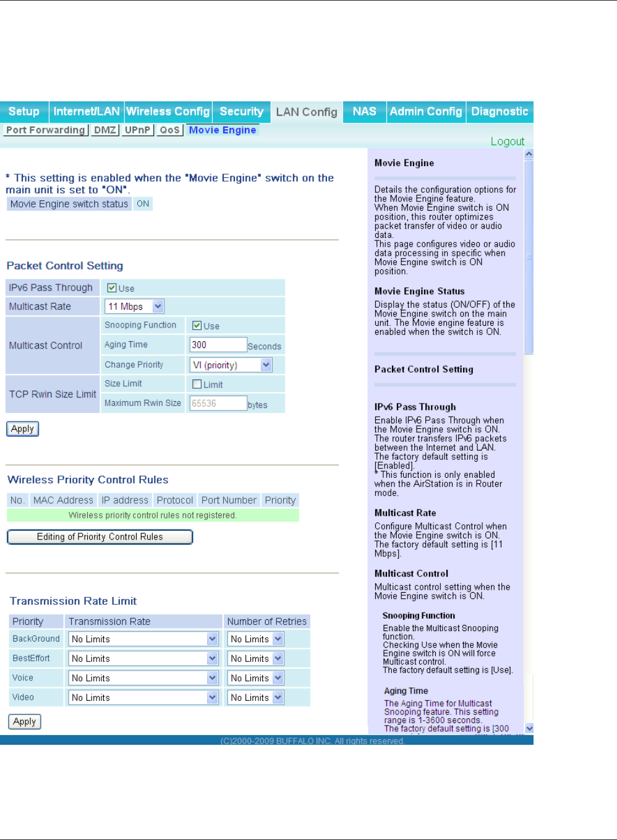Open the Setup tab
Viewport: 617px width, 840px height.
point(24,112)
